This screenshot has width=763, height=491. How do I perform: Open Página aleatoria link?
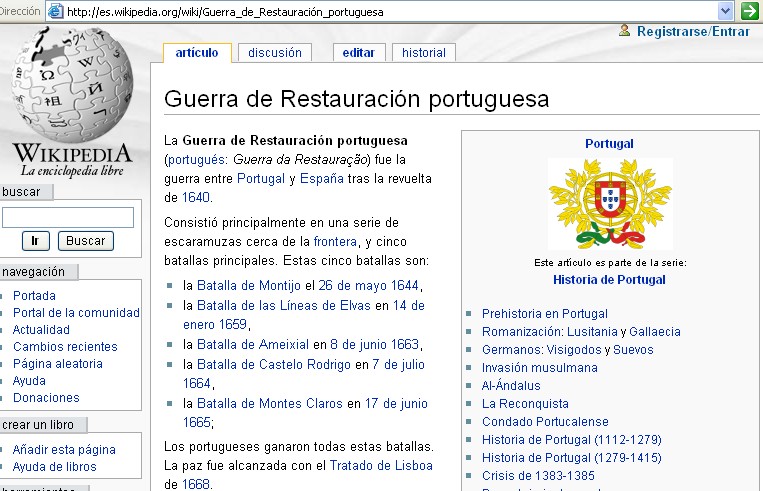pyautogui.click(x=57, y=364)
